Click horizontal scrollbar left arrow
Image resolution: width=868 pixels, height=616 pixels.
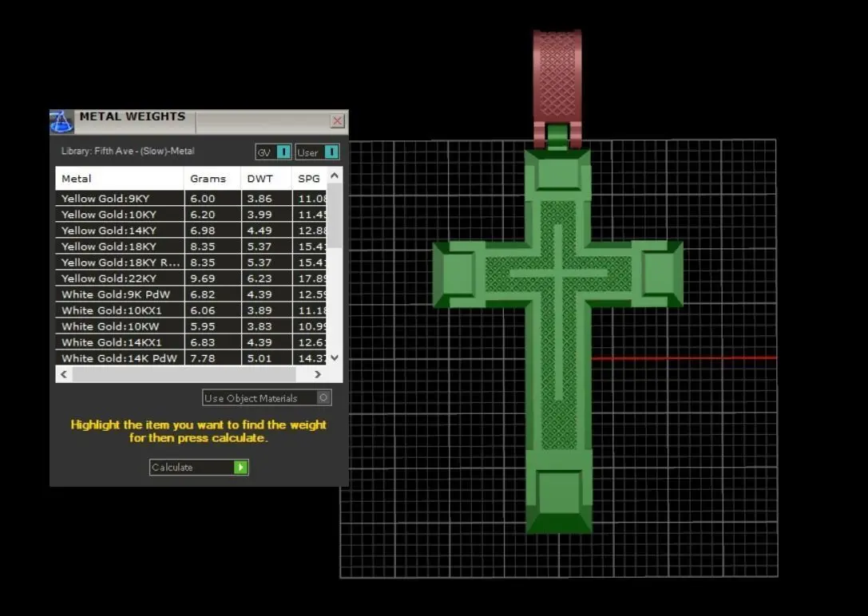coord(64,374)
